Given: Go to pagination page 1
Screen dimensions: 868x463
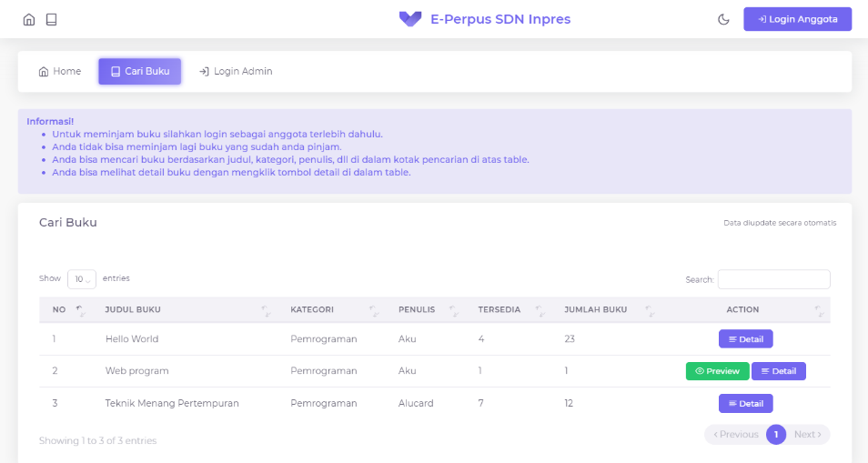Looking at the screenshot, I should [x=775, y=435].
